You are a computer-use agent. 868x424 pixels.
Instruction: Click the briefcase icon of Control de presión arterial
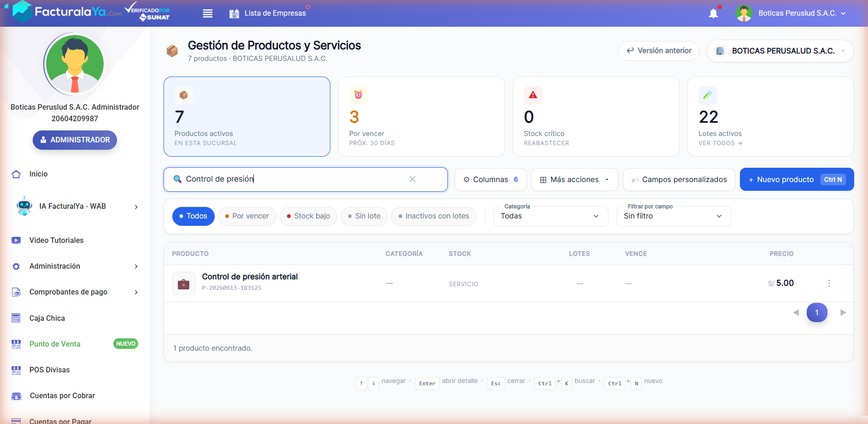click(183, 283)
